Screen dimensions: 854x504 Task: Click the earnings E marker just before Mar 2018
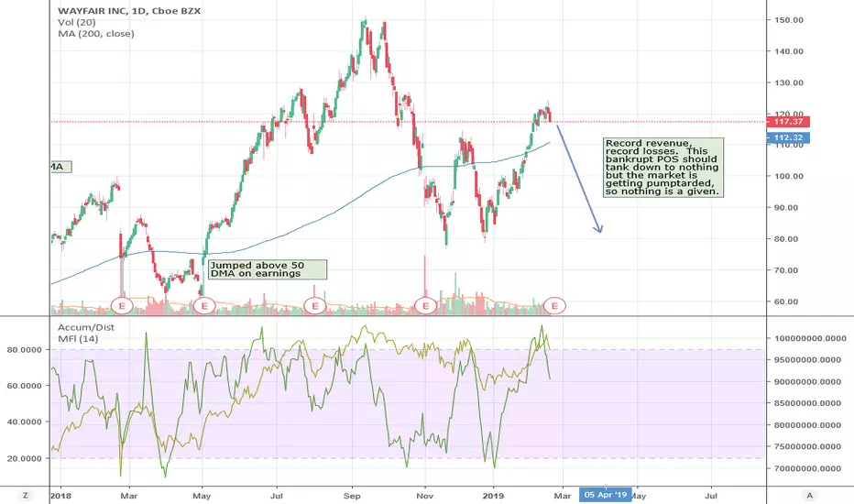(x=122, y=306)
